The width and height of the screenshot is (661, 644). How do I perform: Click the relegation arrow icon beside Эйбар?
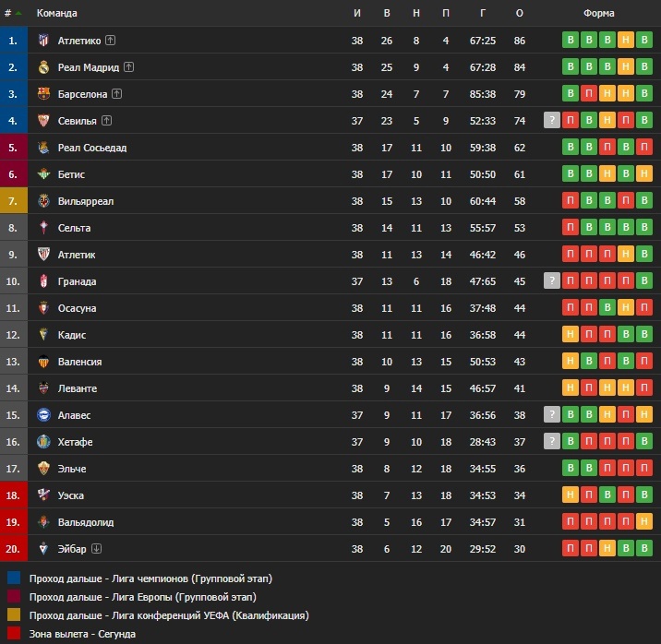tap(97, 548)
